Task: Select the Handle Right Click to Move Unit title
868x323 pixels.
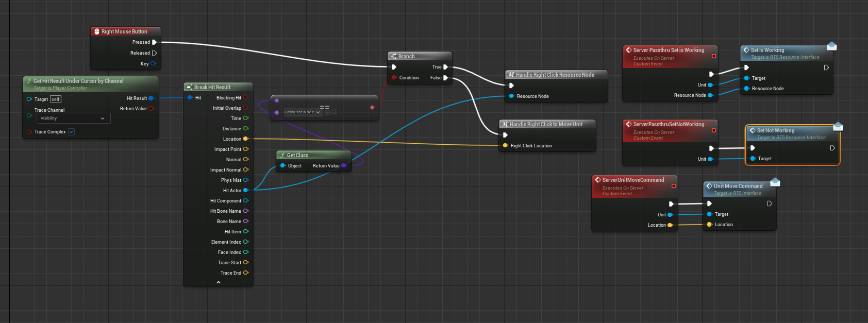Action: 546,124
